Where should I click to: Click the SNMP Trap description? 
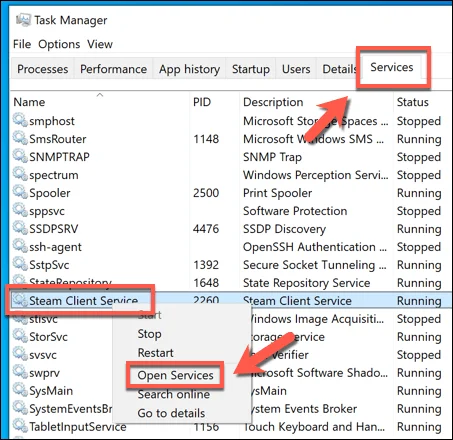click(272, 157)
